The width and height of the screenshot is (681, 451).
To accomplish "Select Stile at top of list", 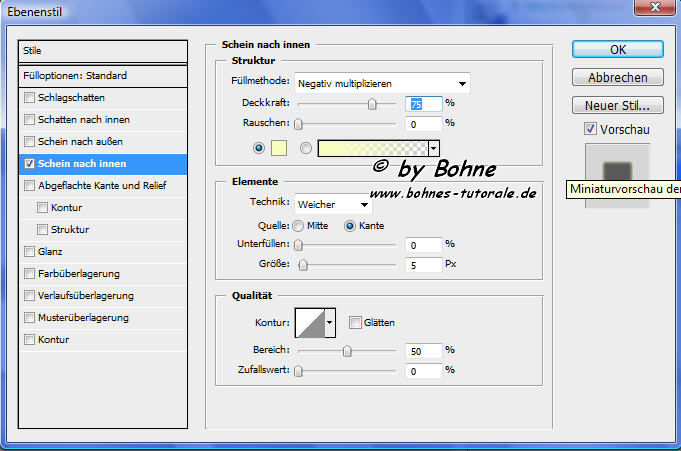I will 103,51.
